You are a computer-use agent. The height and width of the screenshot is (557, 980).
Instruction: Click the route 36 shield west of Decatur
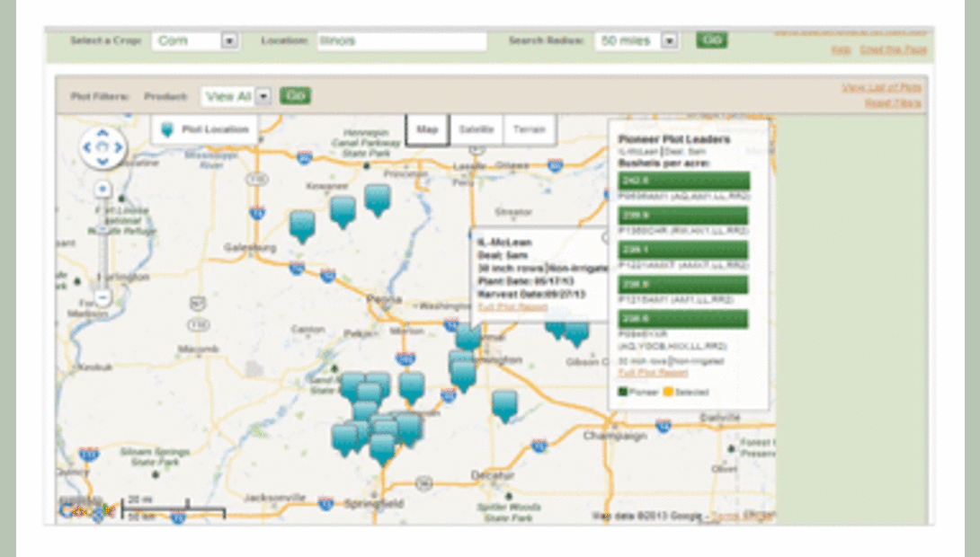423,482
